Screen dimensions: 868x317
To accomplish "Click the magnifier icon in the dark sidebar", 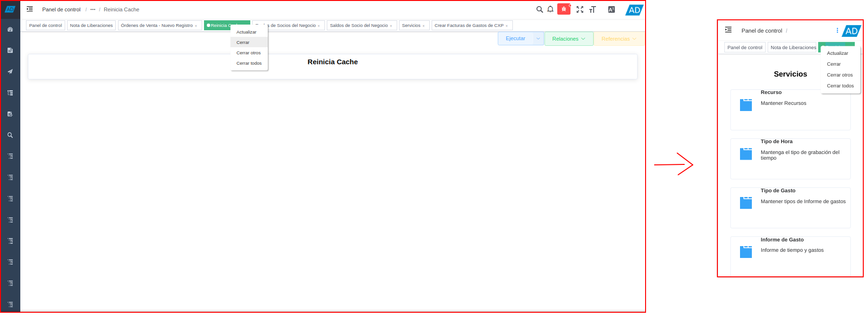I will 10,135.
